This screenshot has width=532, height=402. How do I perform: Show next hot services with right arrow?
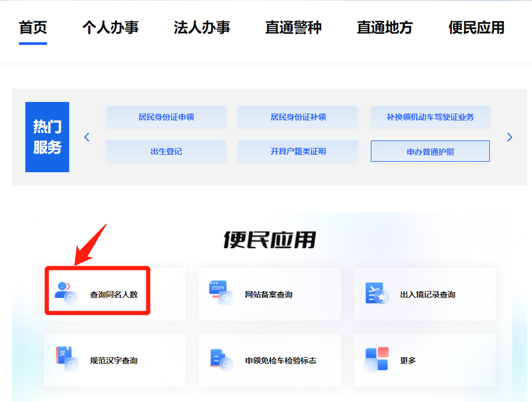coord(509,137)
